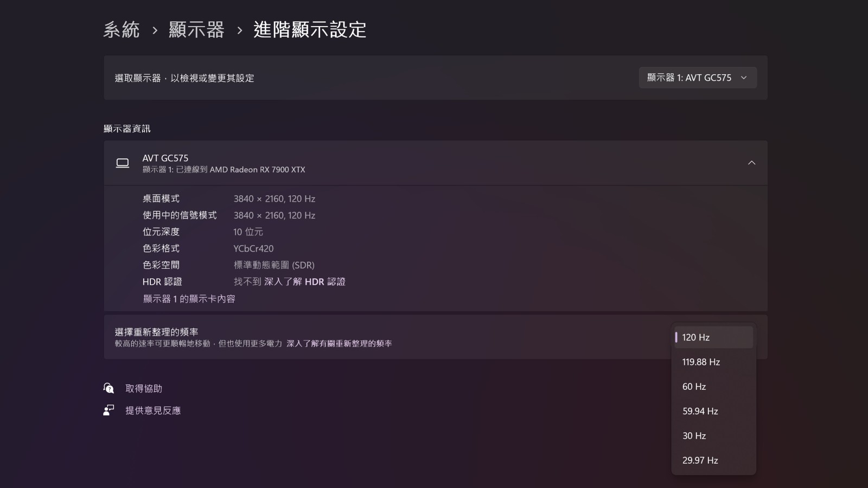868x488 pixels.
Task: Click the 提供意見反應 feedback icon
Action: 108,410
